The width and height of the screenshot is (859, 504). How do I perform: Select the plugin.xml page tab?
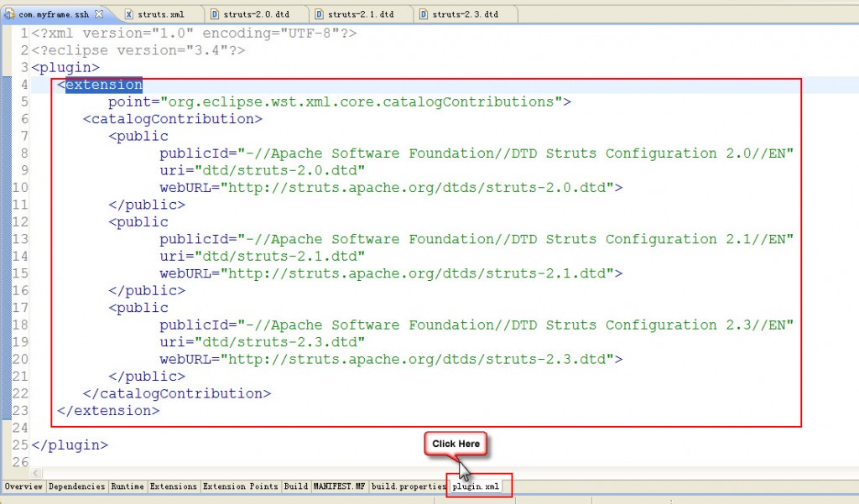(x=476, y=486)
